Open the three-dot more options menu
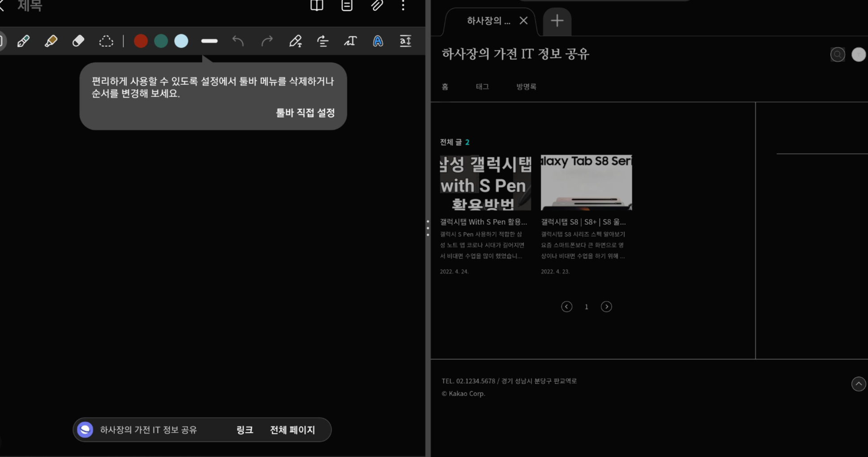Screen dimensions: 868x457 pyautogui.click(x=403, y=5)
